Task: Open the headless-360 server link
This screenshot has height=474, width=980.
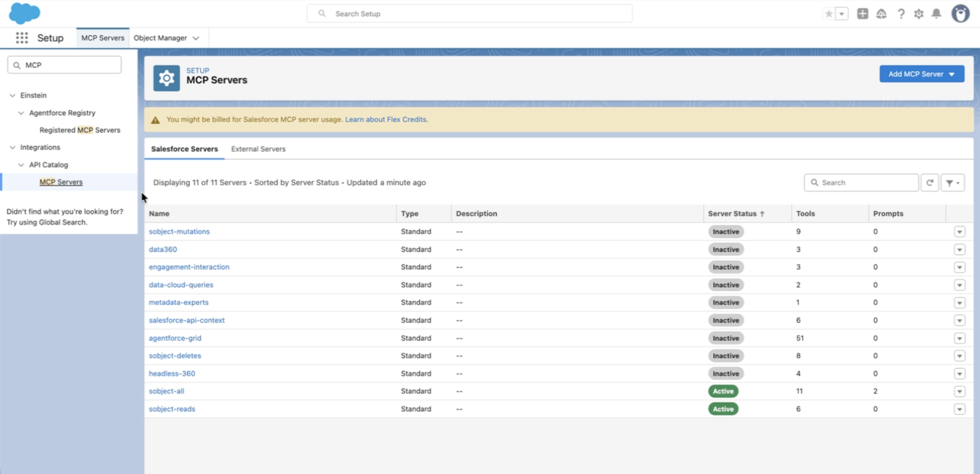Action: pos(172,373)
